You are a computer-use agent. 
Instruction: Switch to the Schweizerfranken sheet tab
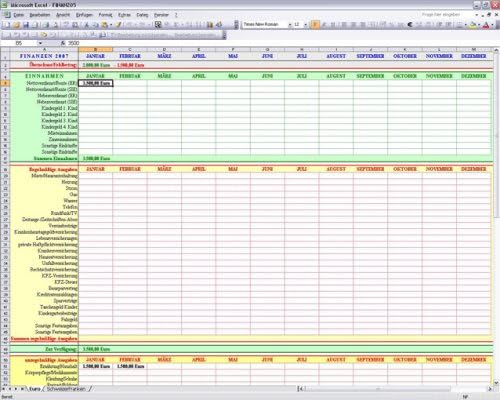(66, 389)
